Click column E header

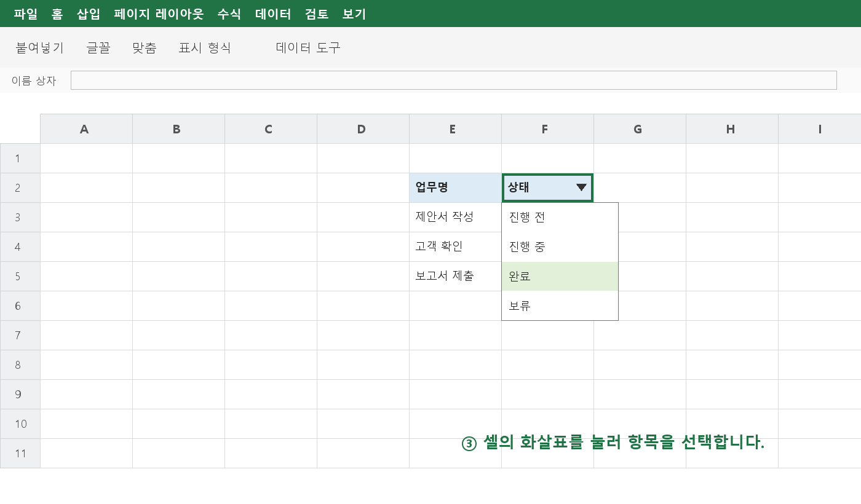pyautogui.click(x=456, y=129)
